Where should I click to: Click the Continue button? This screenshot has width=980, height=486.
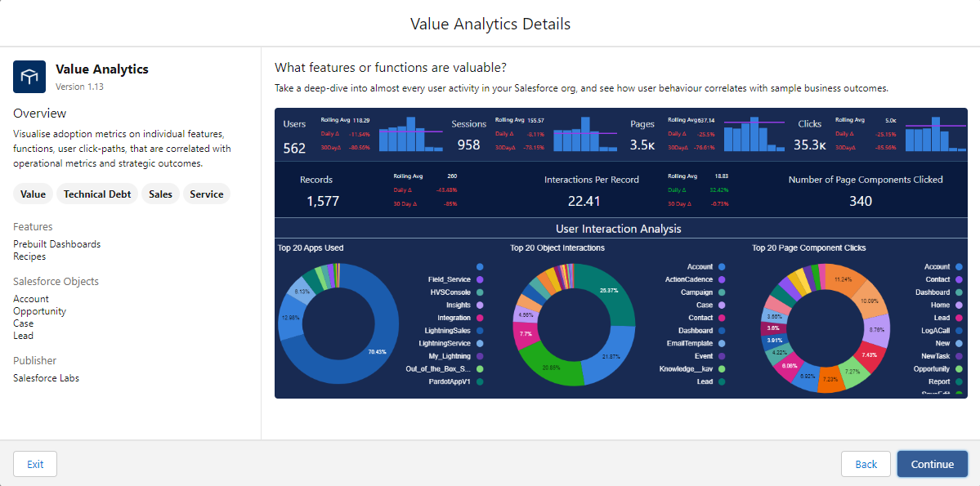[x=933, y=464]
